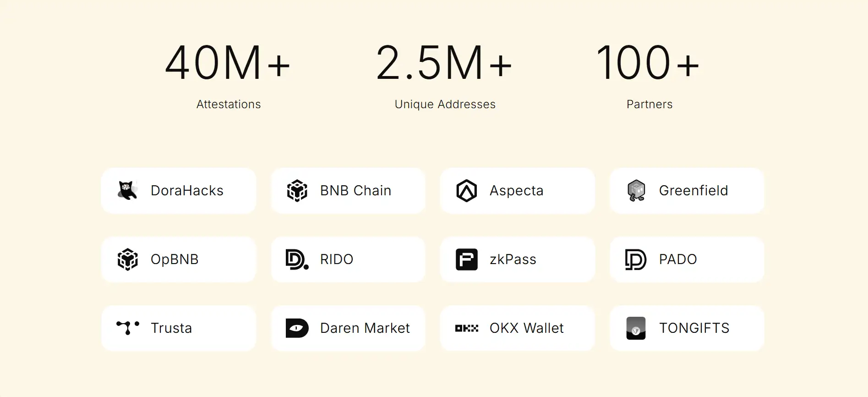
Task: Click the Unique Addresses caption
Action: [445, 105]
